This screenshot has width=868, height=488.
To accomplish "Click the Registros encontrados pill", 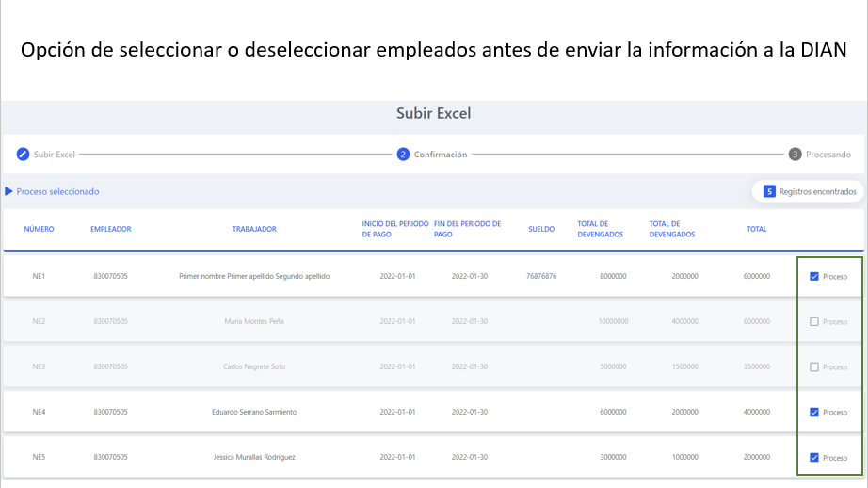I will click(808, 191).
